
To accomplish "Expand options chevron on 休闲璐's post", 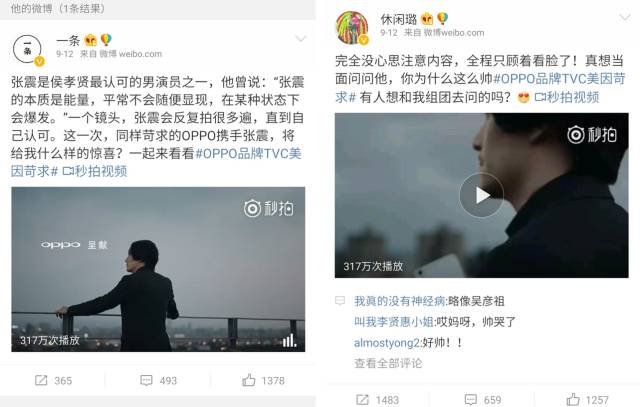I will pos(624,18).
